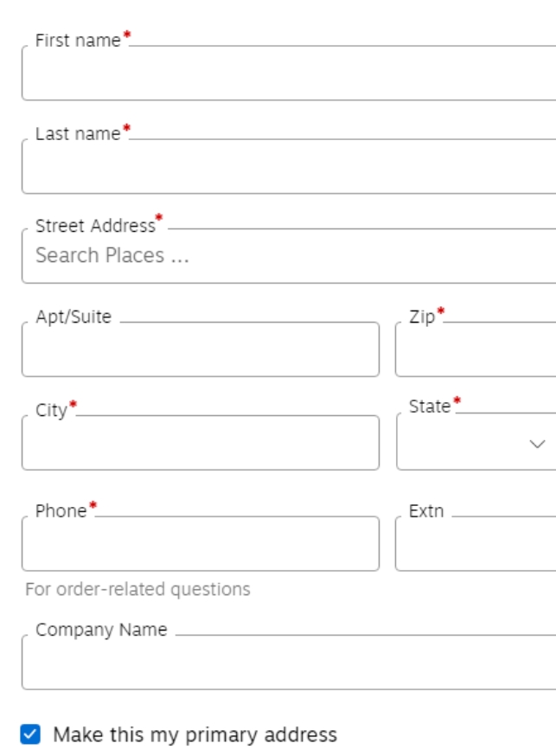Screen dimensions: 556x756
Task: Click the 'Zip' field label
Action: coord(422,317)
